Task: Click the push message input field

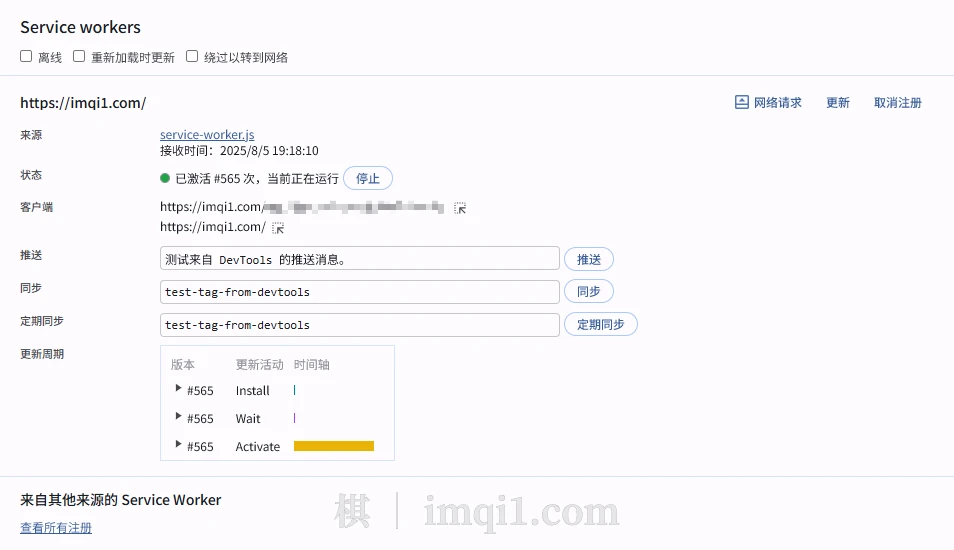Action: [x=359, y=259]
